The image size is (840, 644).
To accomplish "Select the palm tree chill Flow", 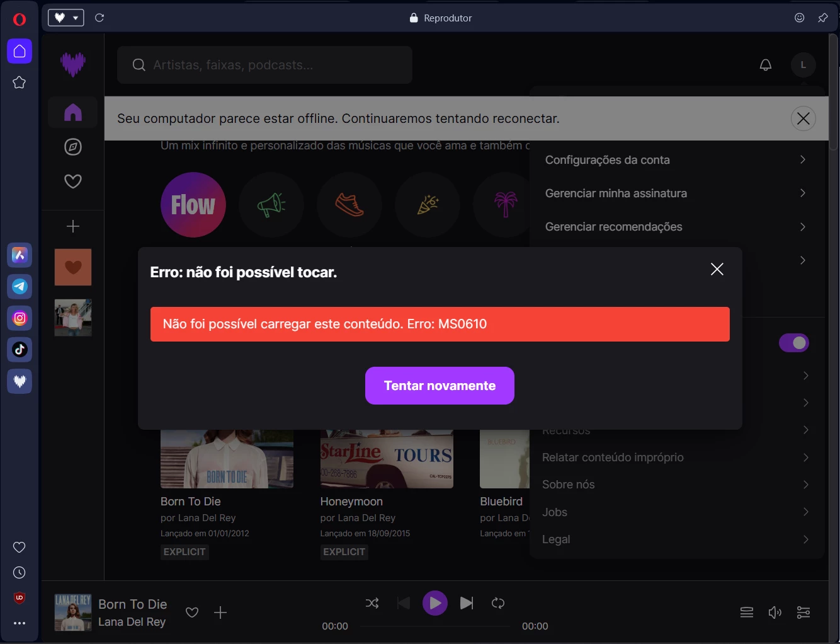I will click(x=505, y=205).
